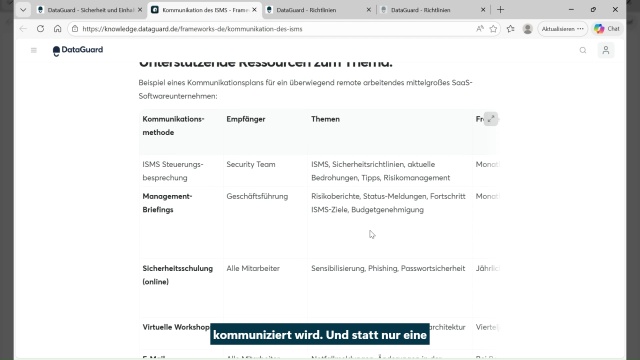Add page to favorites star

pyautogui.click(x=493, y=29)
